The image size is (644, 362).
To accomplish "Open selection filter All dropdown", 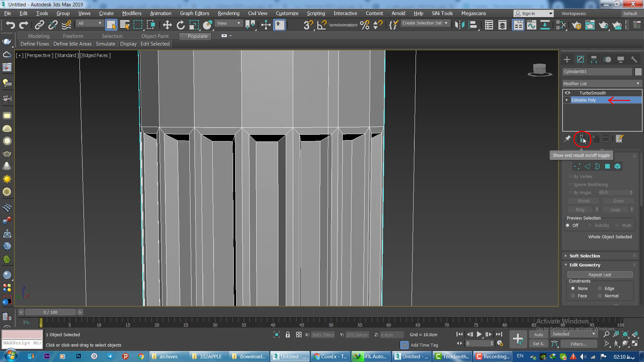I will [90, 23].
